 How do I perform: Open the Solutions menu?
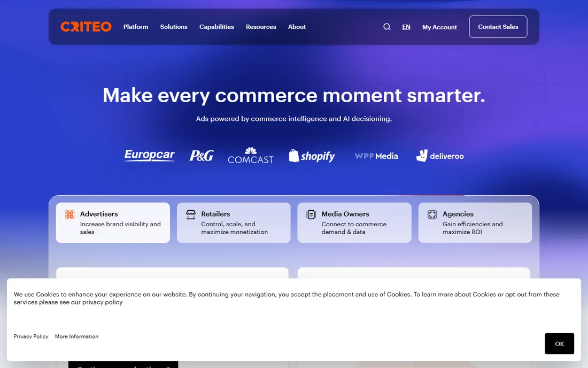coord(174,27)
